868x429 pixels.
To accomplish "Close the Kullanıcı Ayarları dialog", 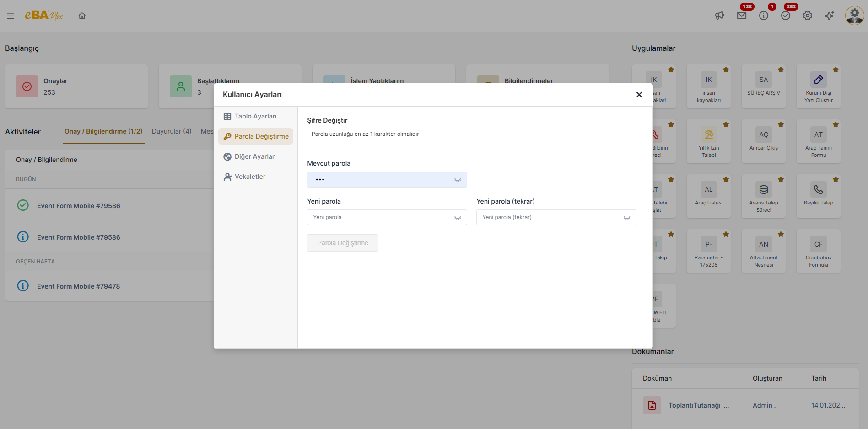I will tap(639, 95).
